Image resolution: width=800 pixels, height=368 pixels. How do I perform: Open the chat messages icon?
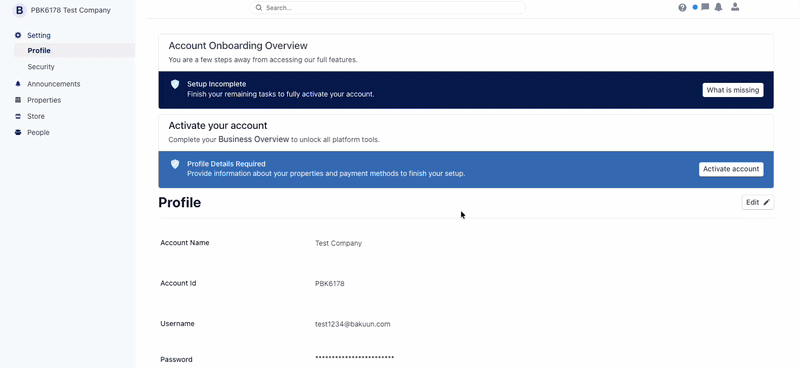(705, 7)
